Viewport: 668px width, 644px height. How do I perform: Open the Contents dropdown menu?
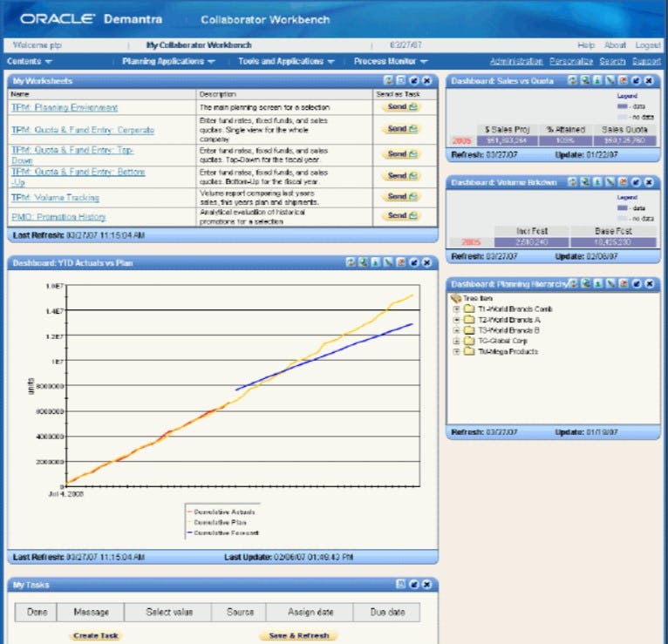coord(29,61)
